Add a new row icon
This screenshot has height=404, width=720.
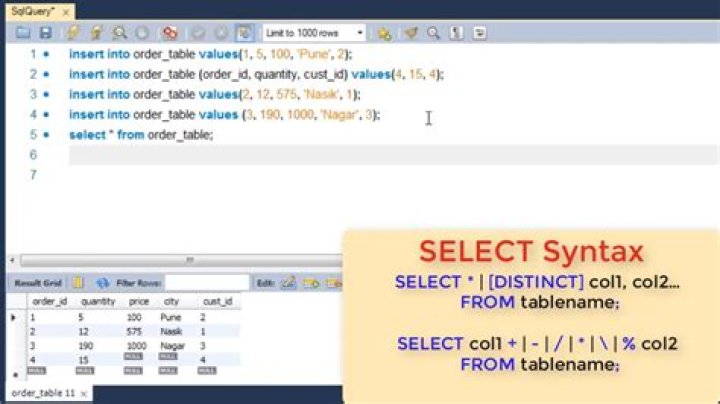[312, 283]
